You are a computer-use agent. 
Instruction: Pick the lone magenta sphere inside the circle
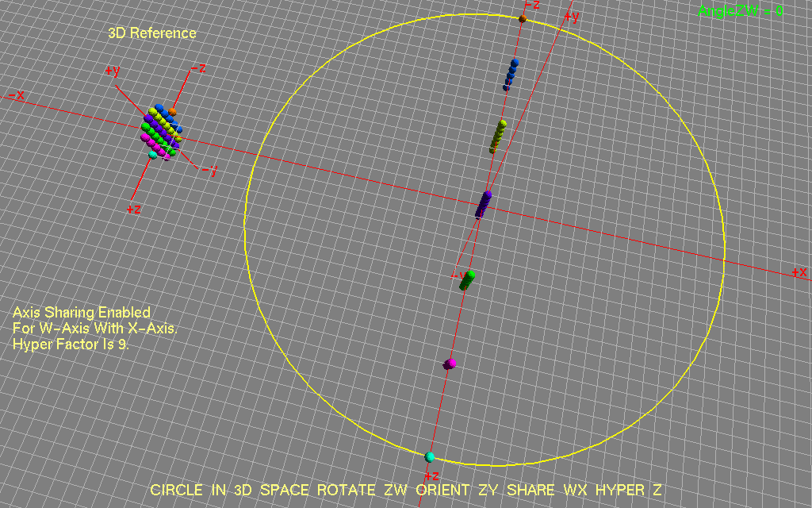450,364
